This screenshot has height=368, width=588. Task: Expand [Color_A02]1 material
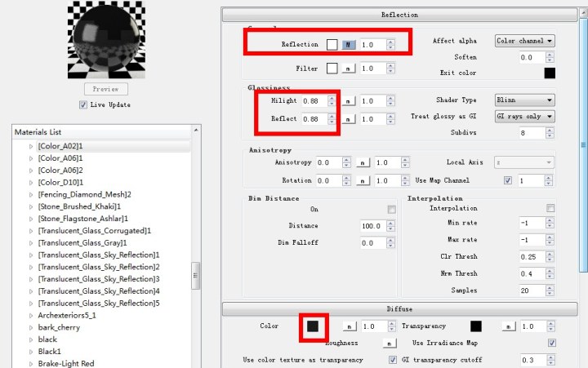[31, 147]
